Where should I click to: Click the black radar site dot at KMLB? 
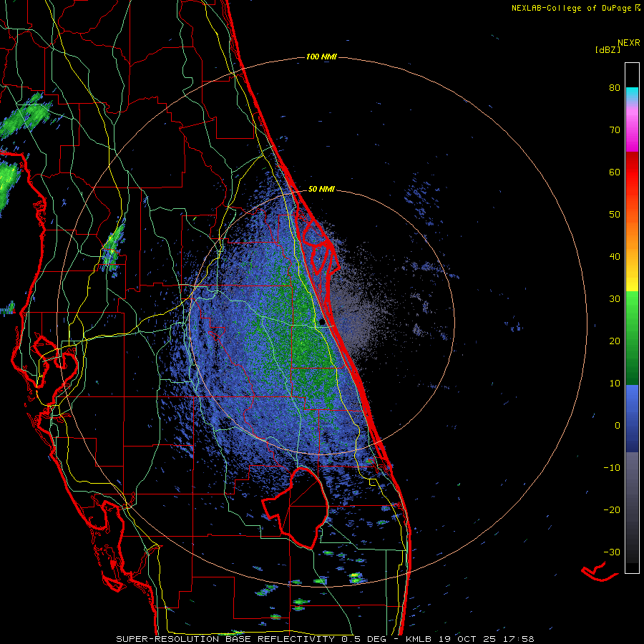[321, 321]
